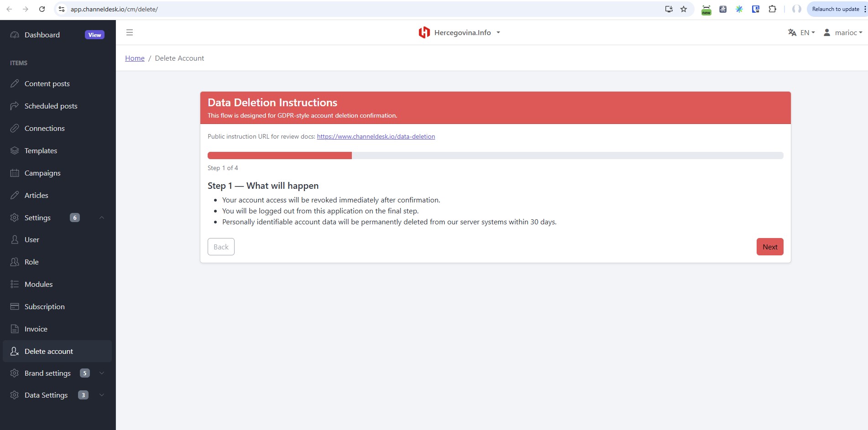Collapse the Settings section chevron
Image resolution: width=868 pixels, height=430 pixels.
tap(102, 218)
